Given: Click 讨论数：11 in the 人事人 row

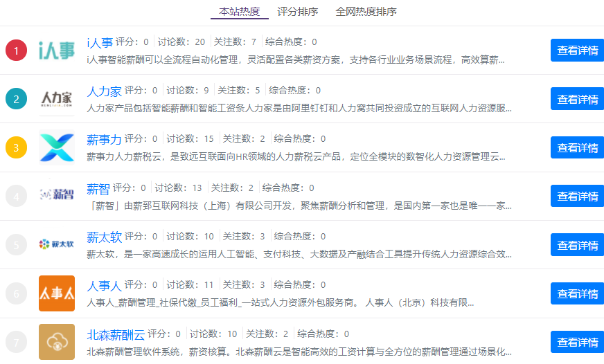Looking at the screenshot, I should 190,284.
